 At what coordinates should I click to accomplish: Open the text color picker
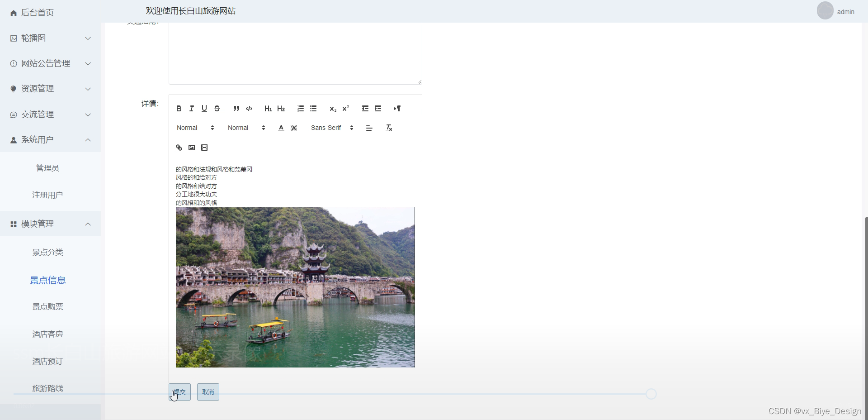coord(281,128)
